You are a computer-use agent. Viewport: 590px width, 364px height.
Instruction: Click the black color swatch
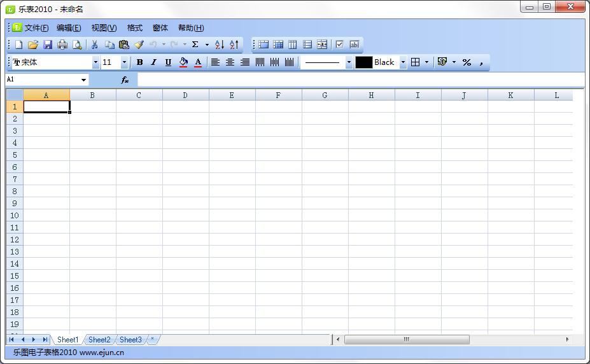[364, 62]
